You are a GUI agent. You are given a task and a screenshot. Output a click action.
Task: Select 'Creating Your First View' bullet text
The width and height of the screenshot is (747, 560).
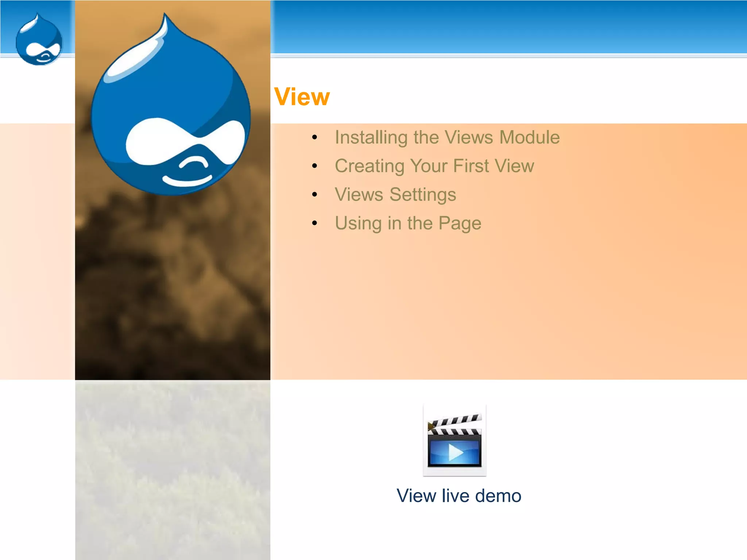tap(434, 166)
